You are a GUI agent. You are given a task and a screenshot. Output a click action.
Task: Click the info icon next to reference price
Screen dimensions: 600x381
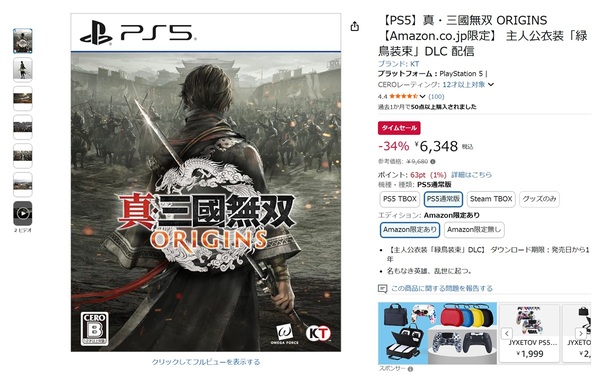[x=433, y=162]
